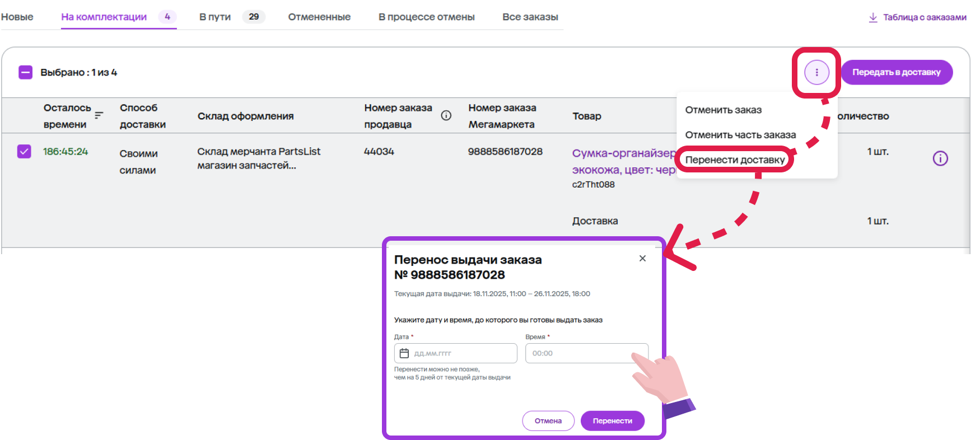Viewport: 980px width, 440px height.
Task: Toggle the select-all orders checkbox
Action: tap(26, 72)
